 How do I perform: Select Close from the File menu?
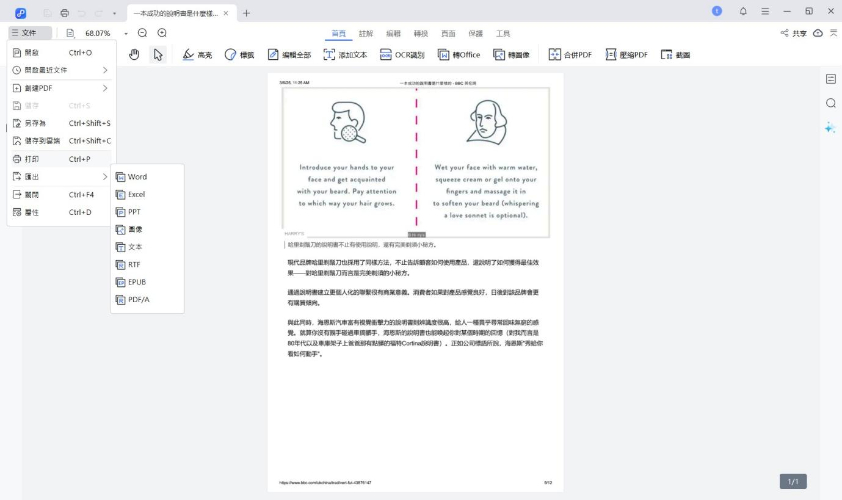[61, 194]
